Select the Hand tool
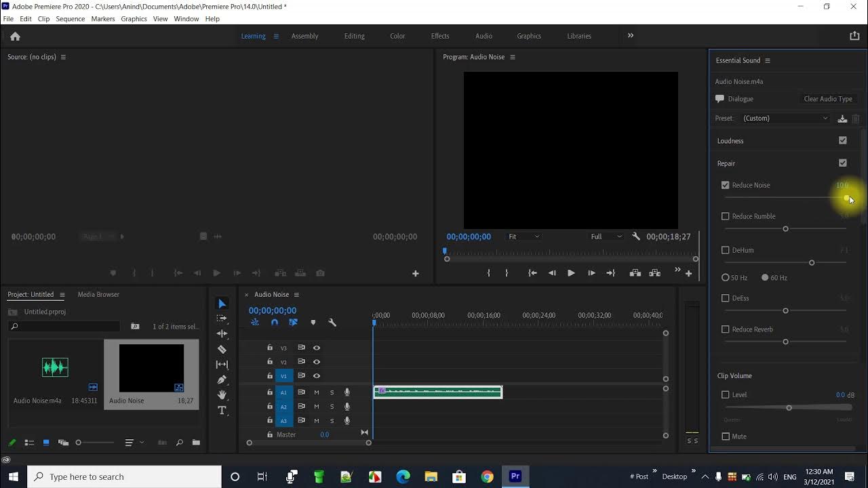This screenshot has height=488, width=868. (x=222, y=395)
